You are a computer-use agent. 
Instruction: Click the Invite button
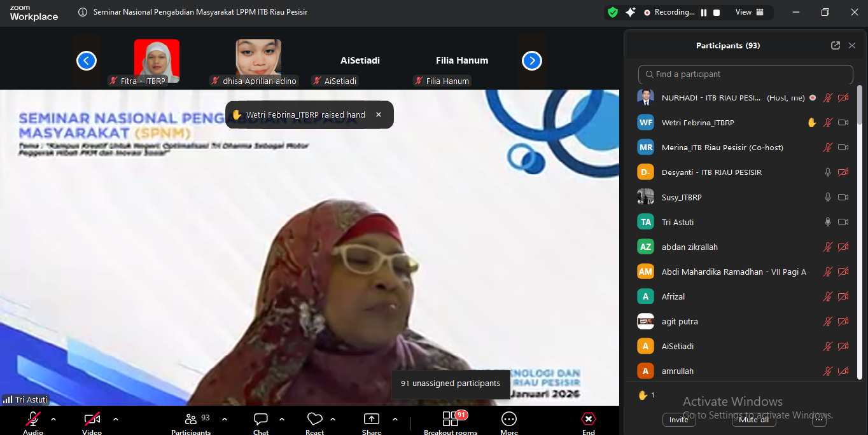tap(679, 420)
